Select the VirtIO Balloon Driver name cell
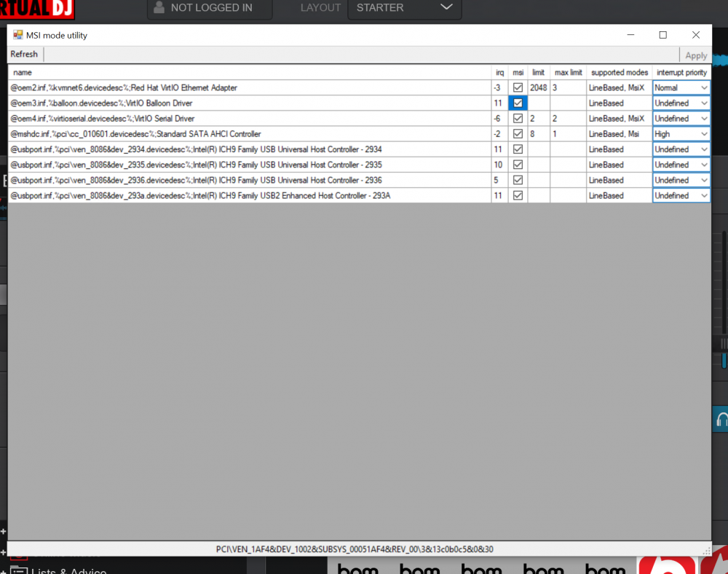Viewport: 728px width, 574px height. point(249,103)
